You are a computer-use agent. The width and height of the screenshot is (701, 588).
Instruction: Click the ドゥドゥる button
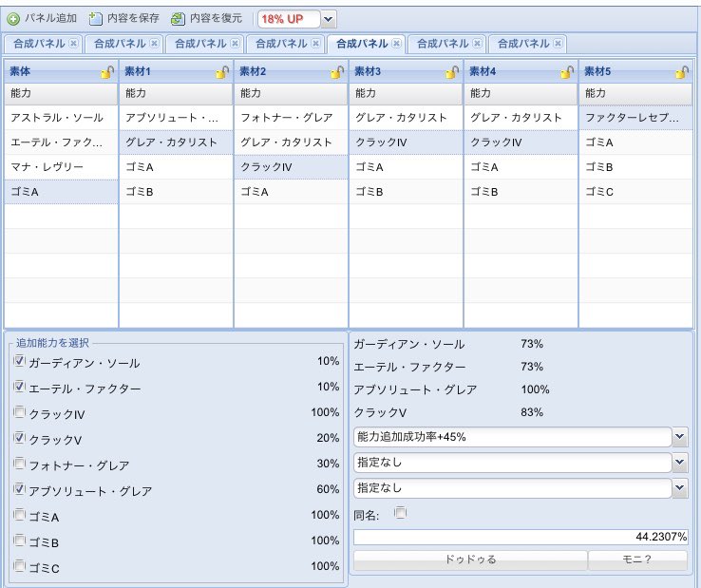470,560
